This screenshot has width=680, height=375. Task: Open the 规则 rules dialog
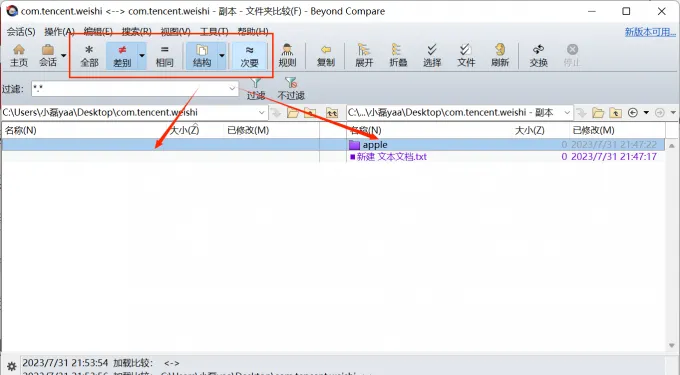pos(287,55)
